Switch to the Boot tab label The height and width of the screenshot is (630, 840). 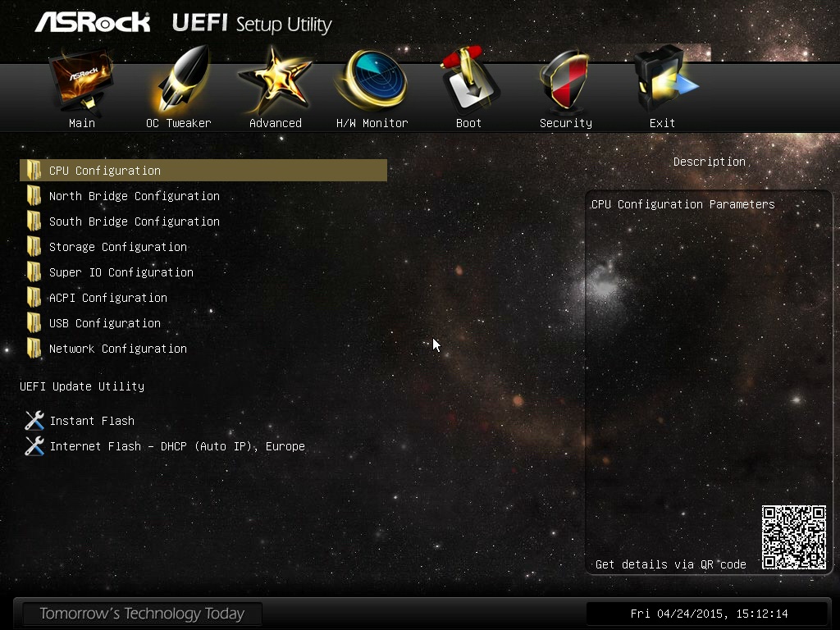[x=468, y=123]
